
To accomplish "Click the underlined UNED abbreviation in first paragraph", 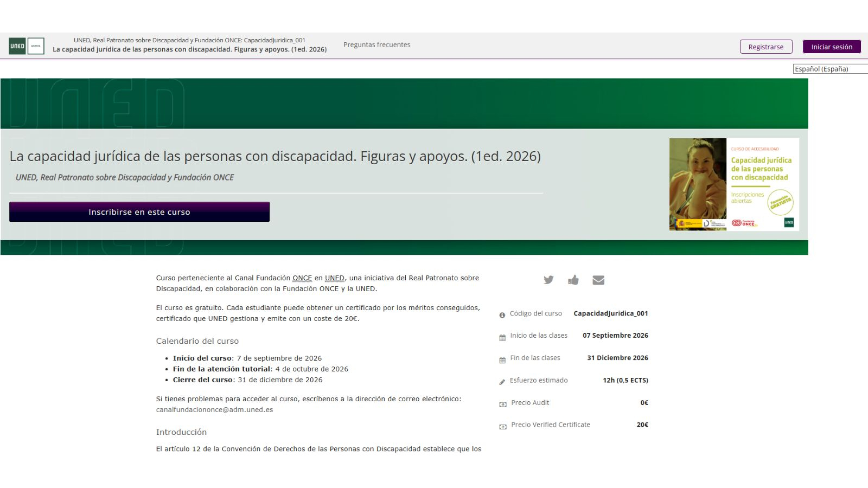I will point(335,278).
